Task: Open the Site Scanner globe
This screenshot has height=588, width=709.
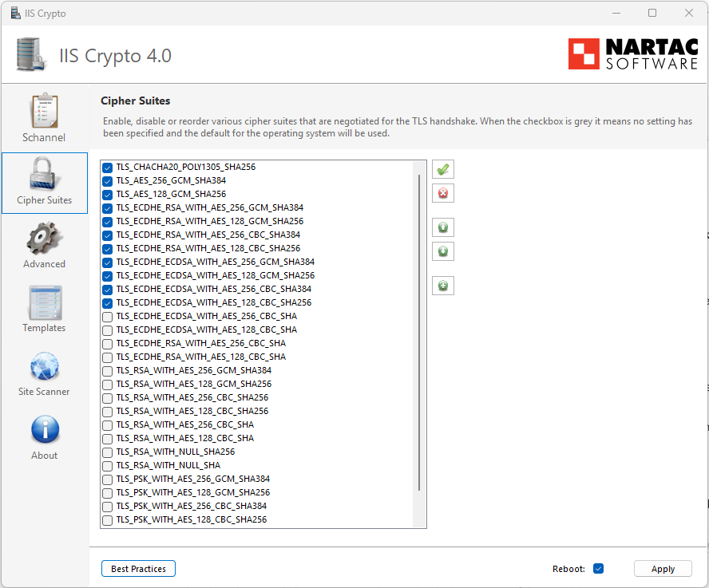Action: point(45,373)
